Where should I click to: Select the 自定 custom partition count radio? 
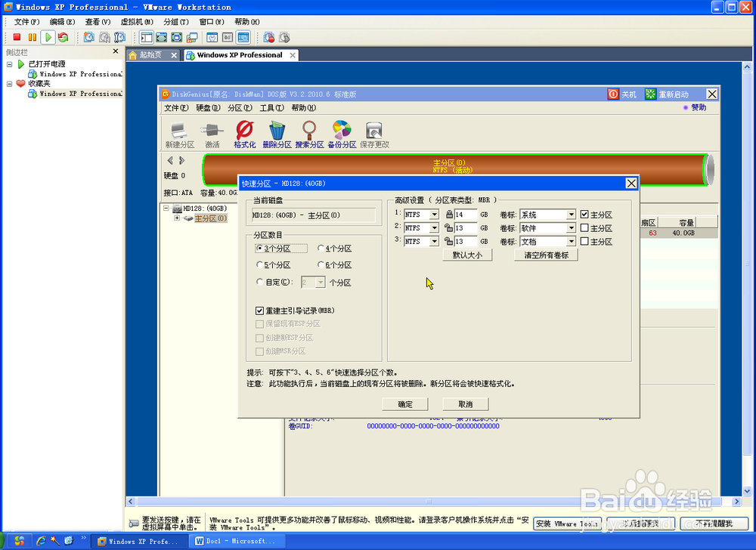(260, 282)
